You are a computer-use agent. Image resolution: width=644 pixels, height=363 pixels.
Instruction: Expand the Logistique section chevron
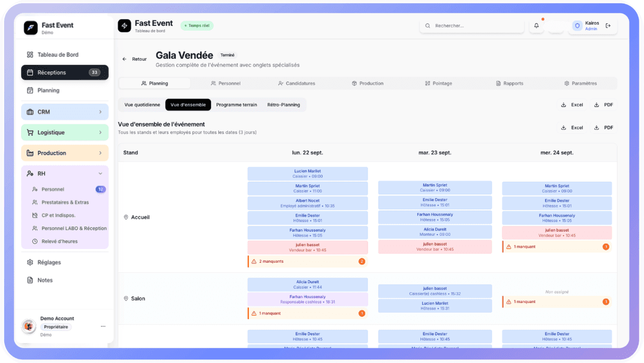point(101,133)
